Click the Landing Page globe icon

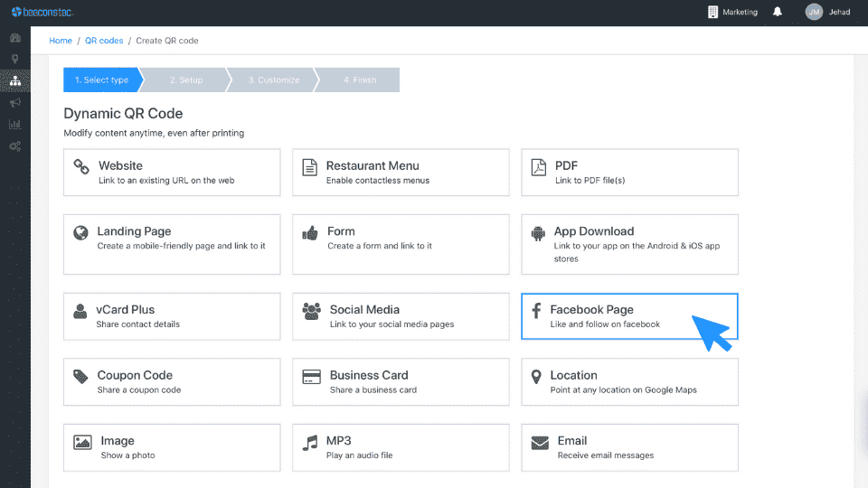tap(80, 232)
